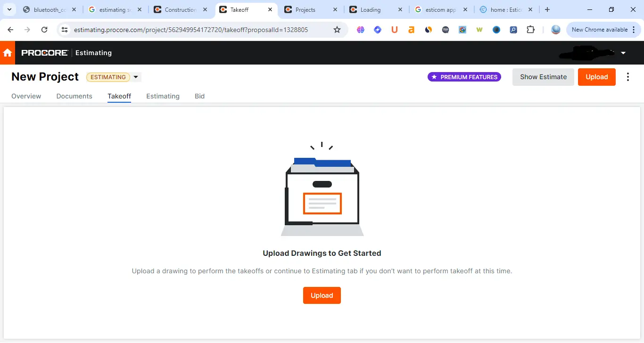
Task: Expand the ESTIMATING status dropdown
Action: (x=136, y=77)
